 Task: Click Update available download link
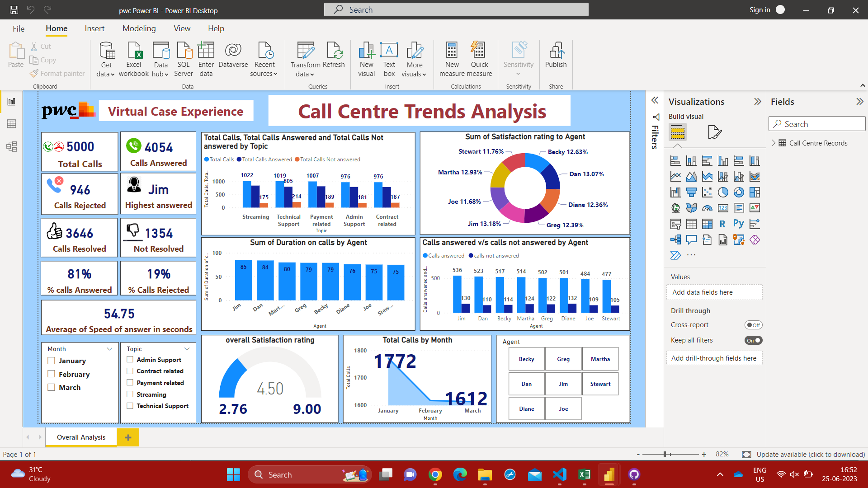(811, 454)
